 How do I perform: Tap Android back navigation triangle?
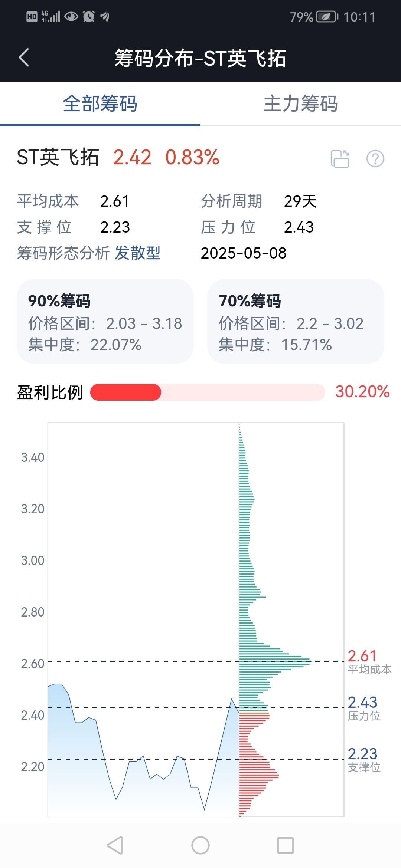(115, 845)
